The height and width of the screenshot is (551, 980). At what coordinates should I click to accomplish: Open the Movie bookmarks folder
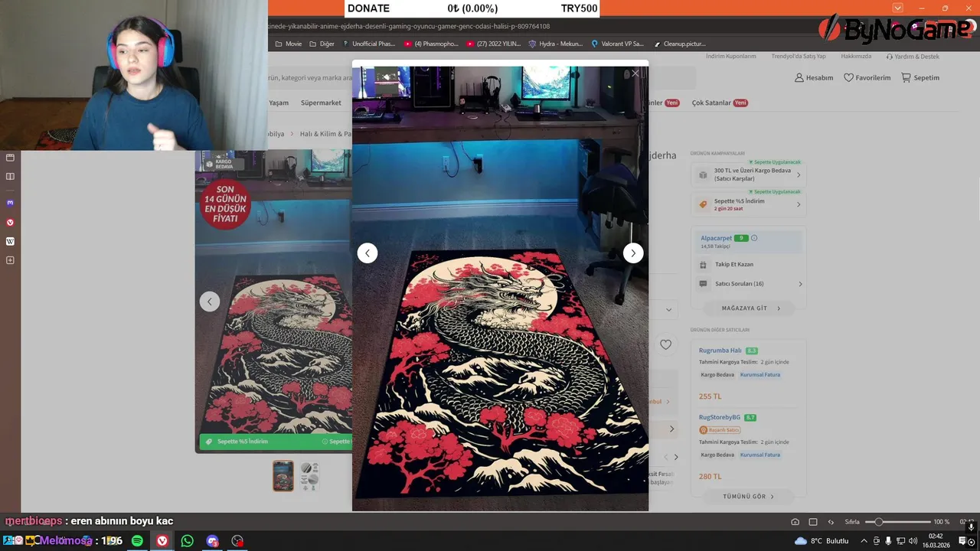tap(289, 44)
